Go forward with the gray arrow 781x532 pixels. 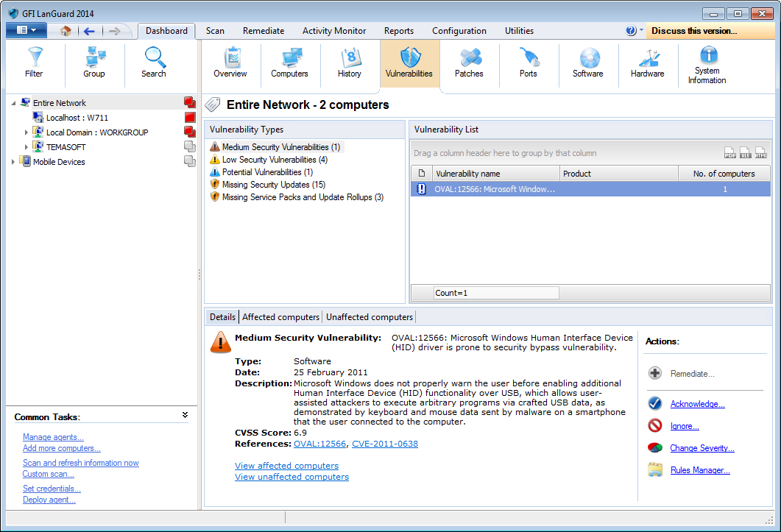[115, 32]
